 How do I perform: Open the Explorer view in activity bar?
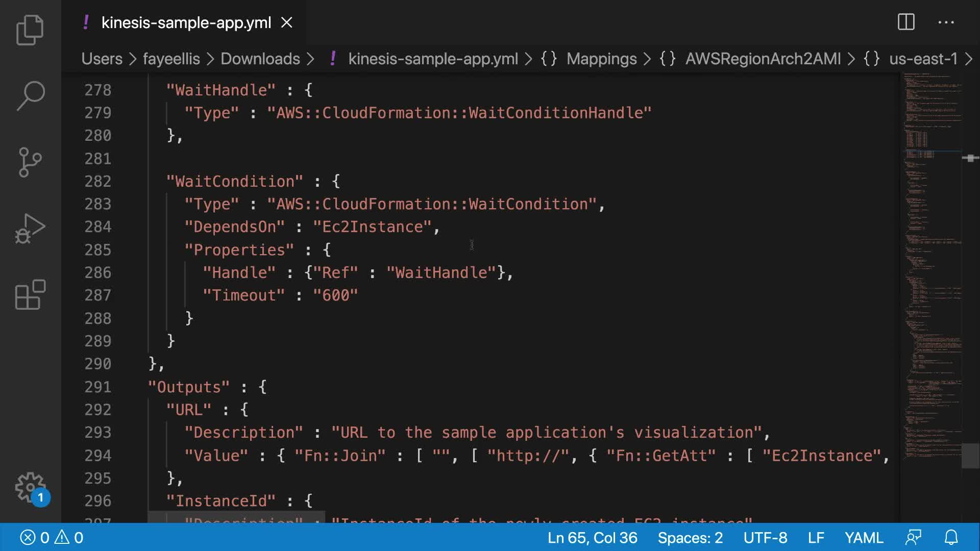click(30, 30)
